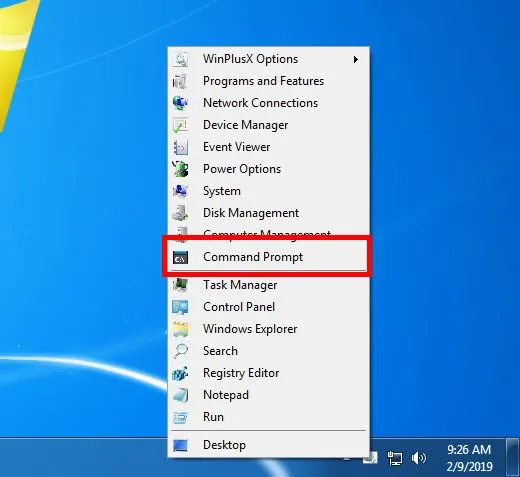Click the System computer icon
Screen dimensions: 520x477
pyautogui.click(x=180, y=191)
